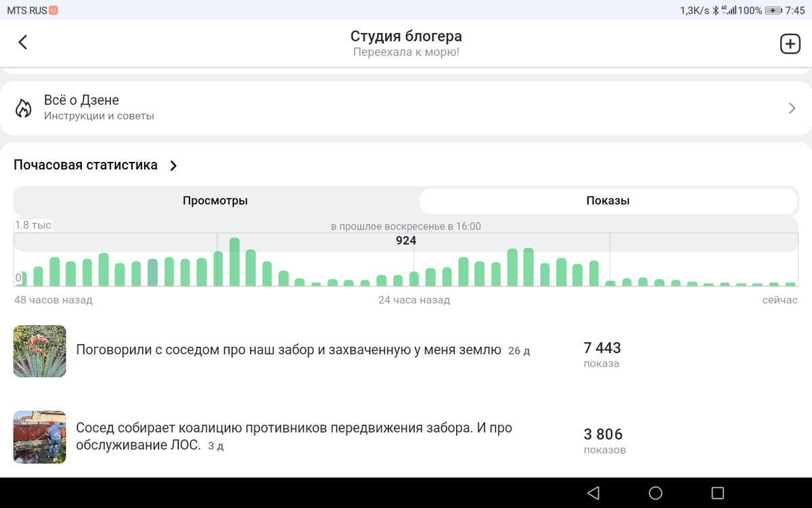Open the flame icon next to Всё о Дзене
812x508 pixels.
pyautogui.click(x=24, y=108)
